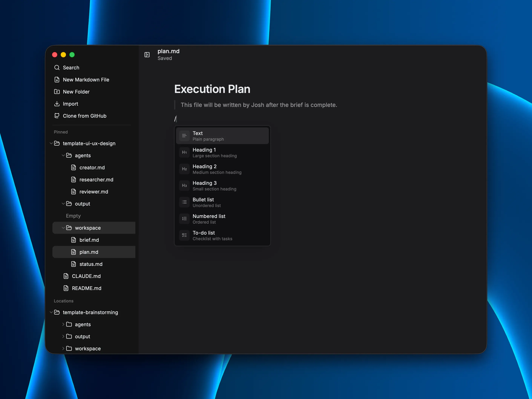Image resolution: width=532 pixels, height=399 pixels.
Task: Click the slash line in the editor
Action: coord(175,119)
